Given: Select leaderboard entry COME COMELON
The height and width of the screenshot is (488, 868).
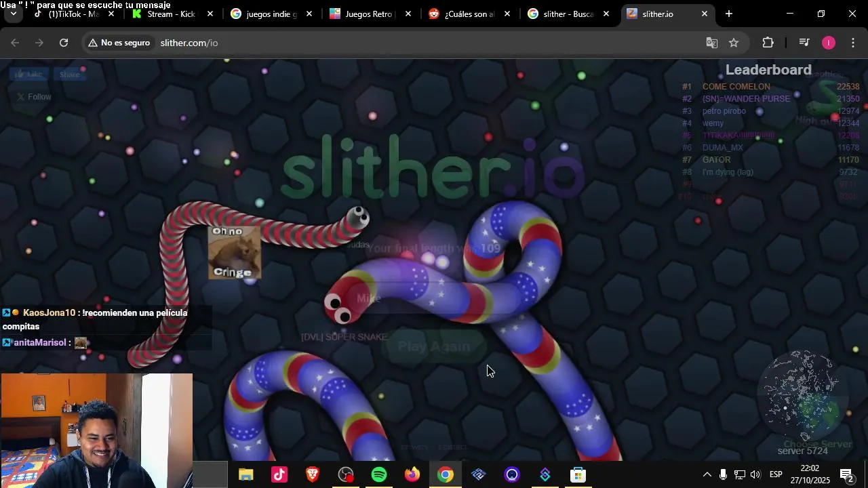Looking at the screenshot, I should (x=771, y=87).
